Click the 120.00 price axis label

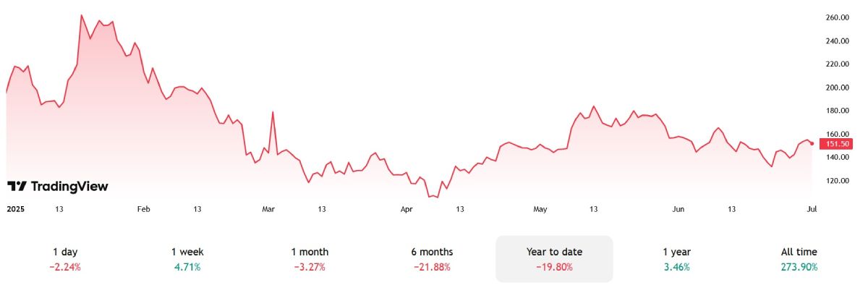(x=837, y=180)
